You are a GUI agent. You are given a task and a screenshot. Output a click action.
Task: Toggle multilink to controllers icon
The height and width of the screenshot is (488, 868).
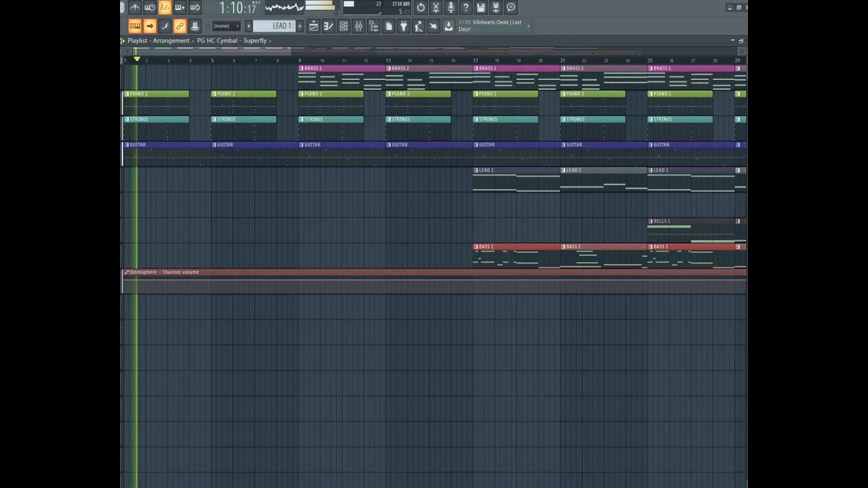click(x=180, y=26)
